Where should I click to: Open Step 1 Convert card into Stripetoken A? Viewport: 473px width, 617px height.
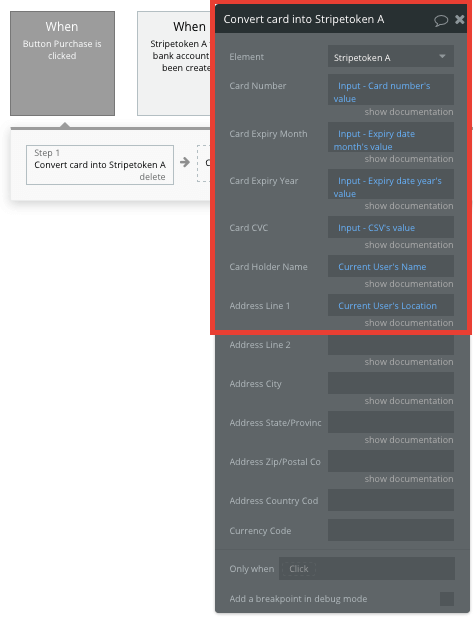point(100,164)
